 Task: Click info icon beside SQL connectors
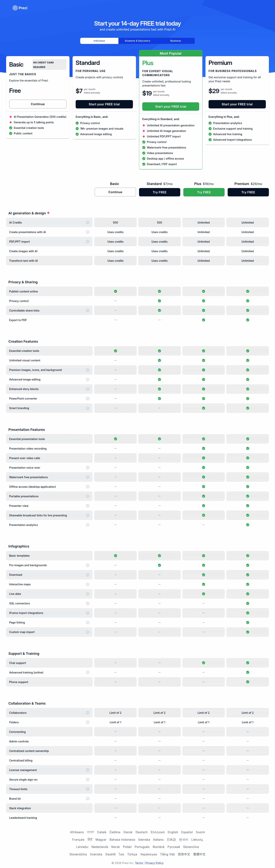click(88, 603)
